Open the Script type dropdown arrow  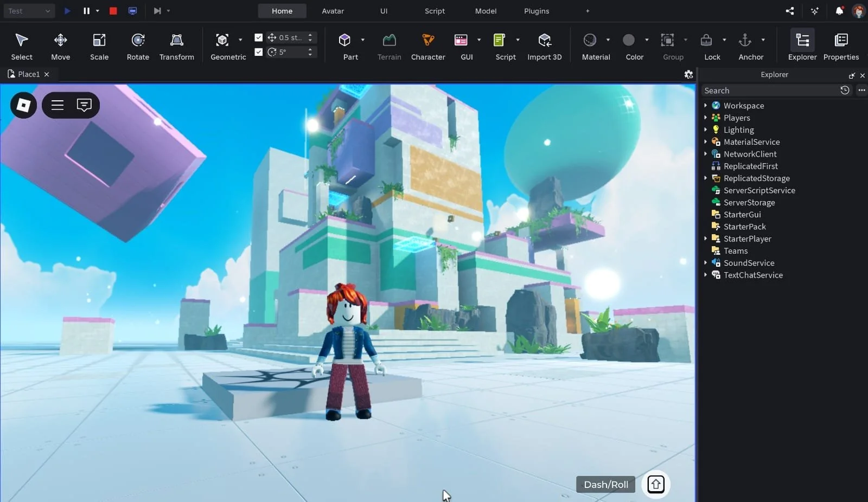click(x=518, y=40)
